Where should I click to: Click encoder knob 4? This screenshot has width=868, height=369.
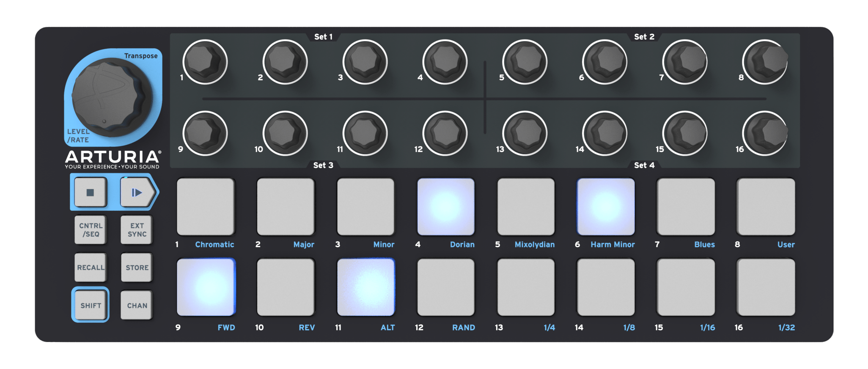pyautogui.click(x=445, y=62)
